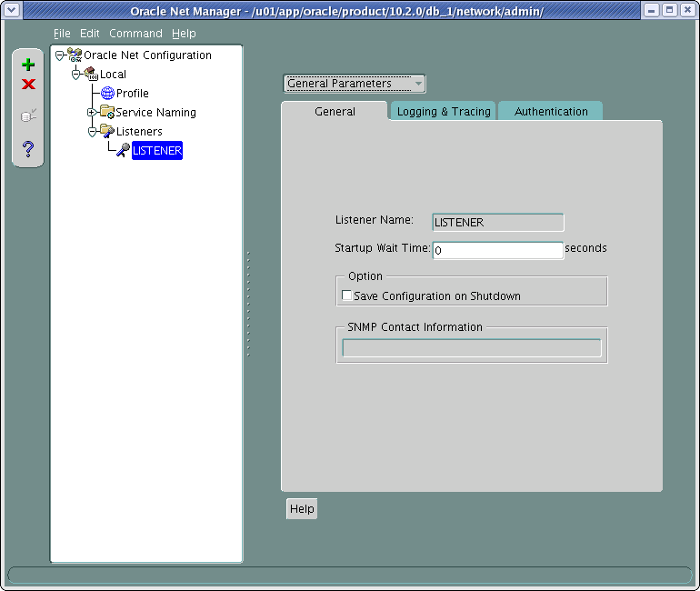The height and width of the screenshot is (591, 700).
Task: Open the window menu icon in title bar
Action: (x=11, y=10)
